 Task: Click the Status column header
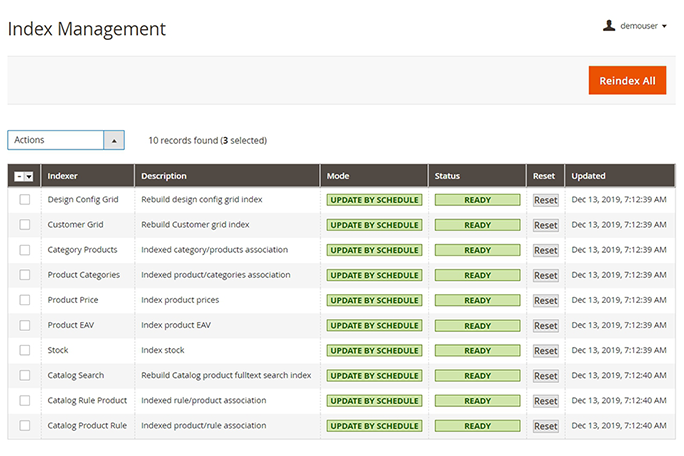point(447,176)
